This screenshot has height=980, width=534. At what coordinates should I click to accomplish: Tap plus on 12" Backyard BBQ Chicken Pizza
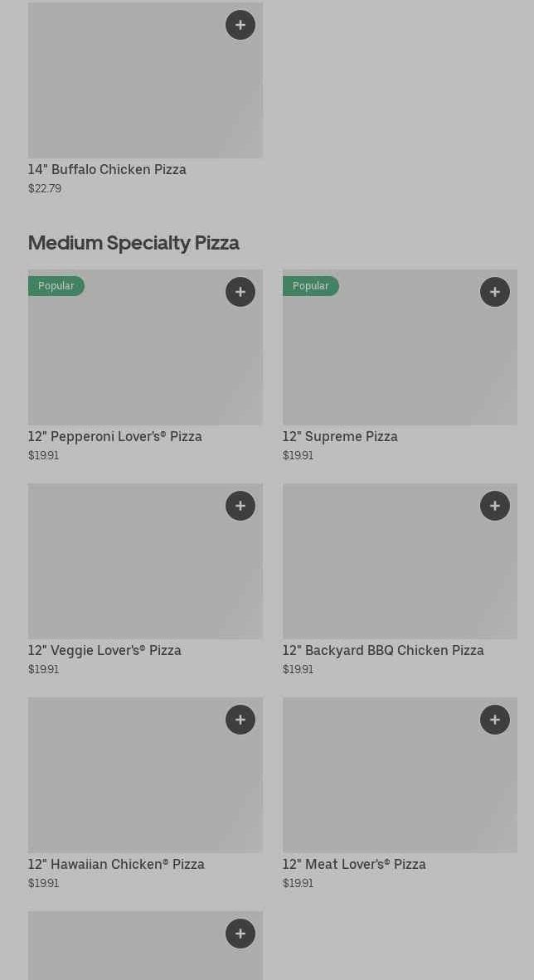[x=495, y=506]
